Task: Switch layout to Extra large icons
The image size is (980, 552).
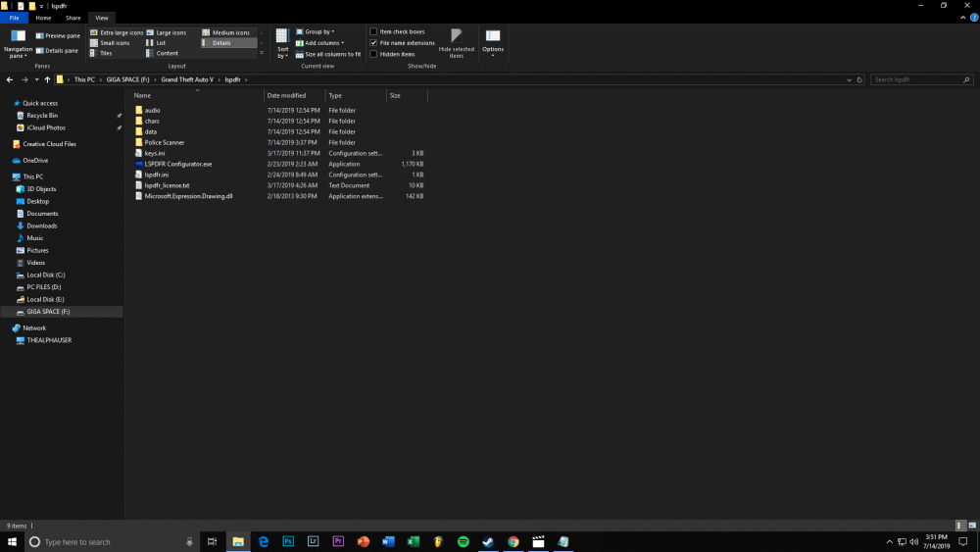Action: click(x=117, y=32)
